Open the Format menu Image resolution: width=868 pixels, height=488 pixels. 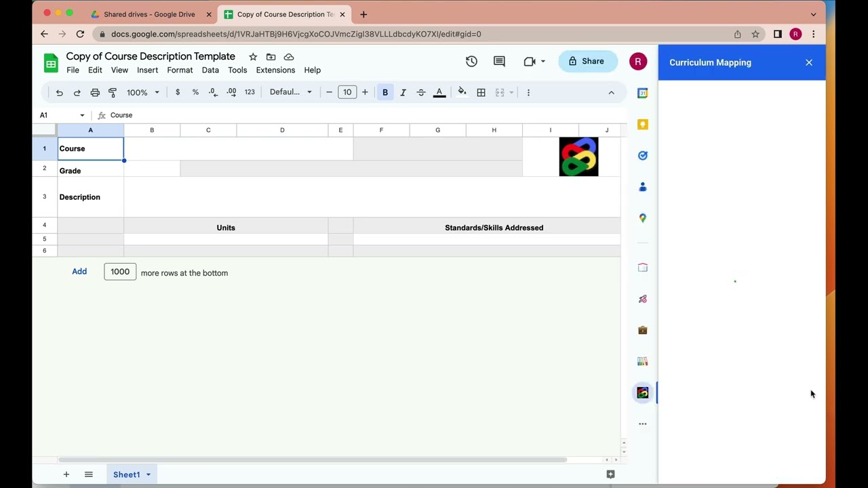(180, 70)
